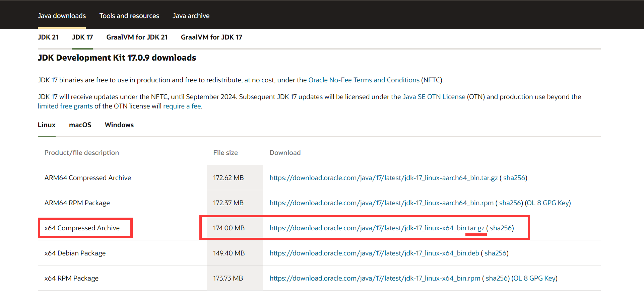Download linux-aarch64 rpm package link
The height and width of the screenshot is (305, 644).
(x=382, y=203)
